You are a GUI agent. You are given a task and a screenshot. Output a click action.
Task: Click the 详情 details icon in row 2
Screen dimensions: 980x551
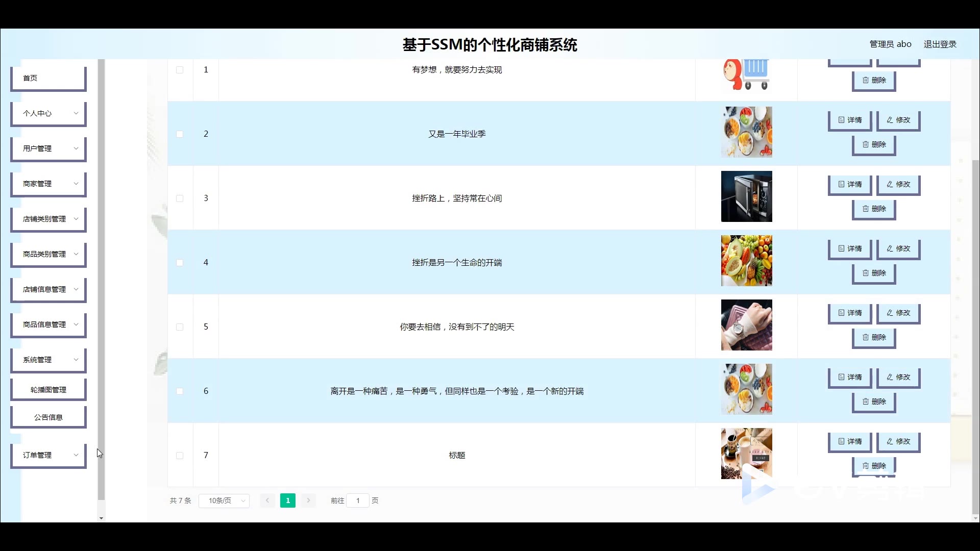click(841, 120)
